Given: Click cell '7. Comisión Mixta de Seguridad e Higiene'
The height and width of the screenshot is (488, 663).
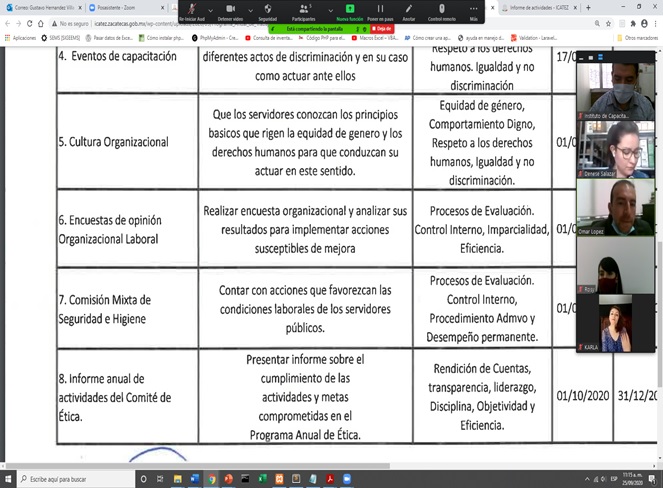Looking at the screenshot, I should 127,309.
